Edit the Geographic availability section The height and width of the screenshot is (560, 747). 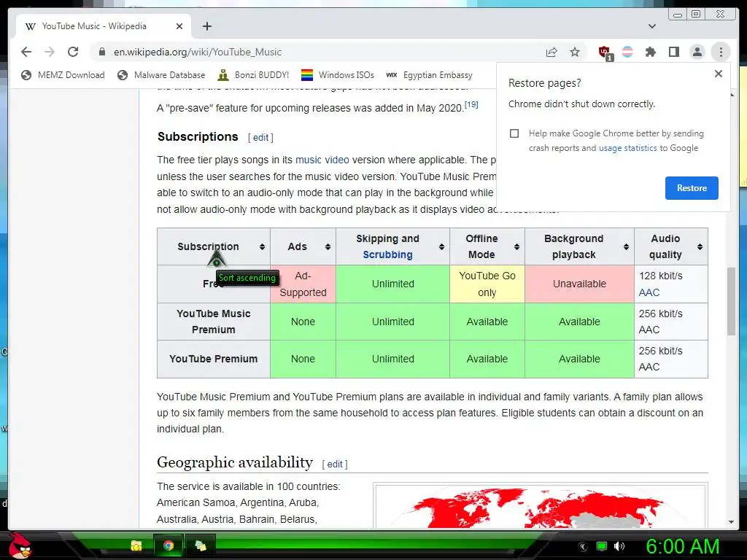[x=334, y=464]
